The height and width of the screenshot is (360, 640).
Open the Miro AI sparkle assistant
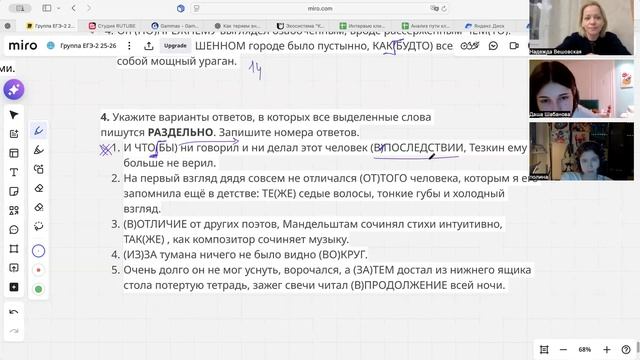[14, 90]
